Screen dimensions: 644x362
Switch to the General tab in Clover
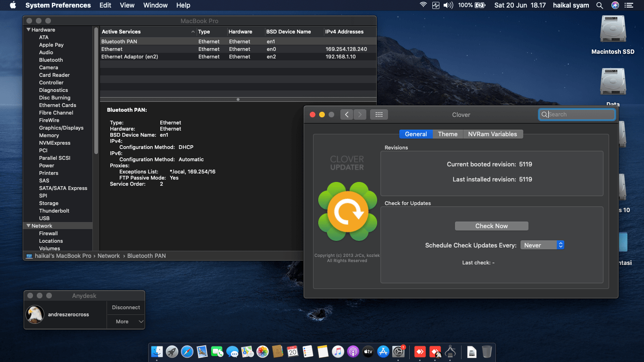(416, 134)
